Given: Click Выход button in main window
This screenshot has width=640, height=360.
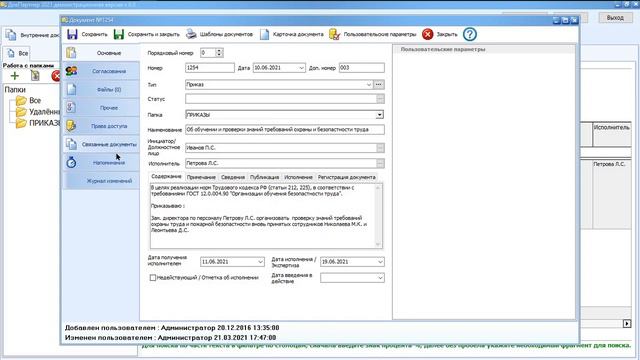Looking at the screenshot, I should tap(615, 18).
